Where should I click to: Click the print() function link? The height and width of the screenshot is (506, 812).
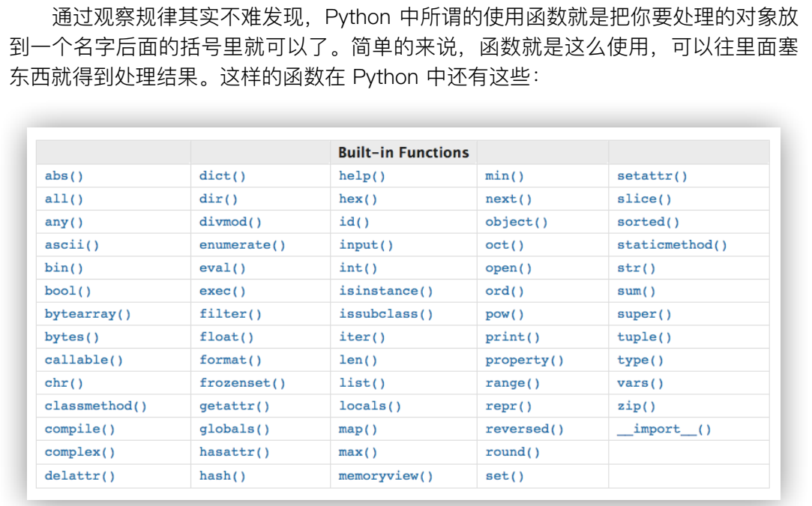[512, 337]
